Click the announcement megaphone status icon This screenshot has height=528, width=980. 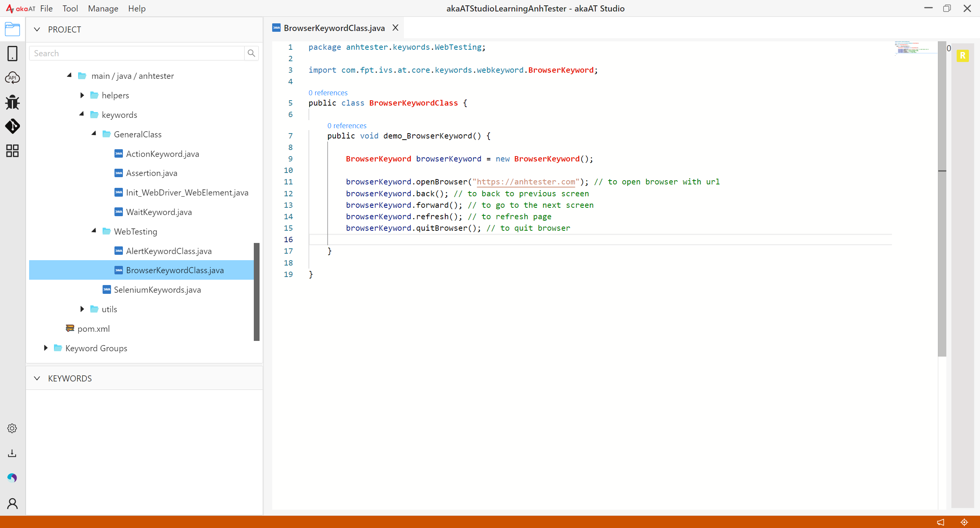pyautogui.click(x=941, y=522)
